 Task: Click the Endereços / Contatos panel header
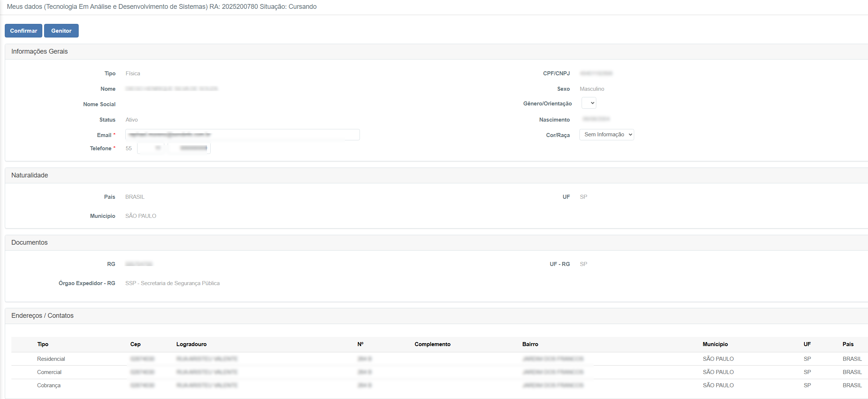(x=42, y=316)
